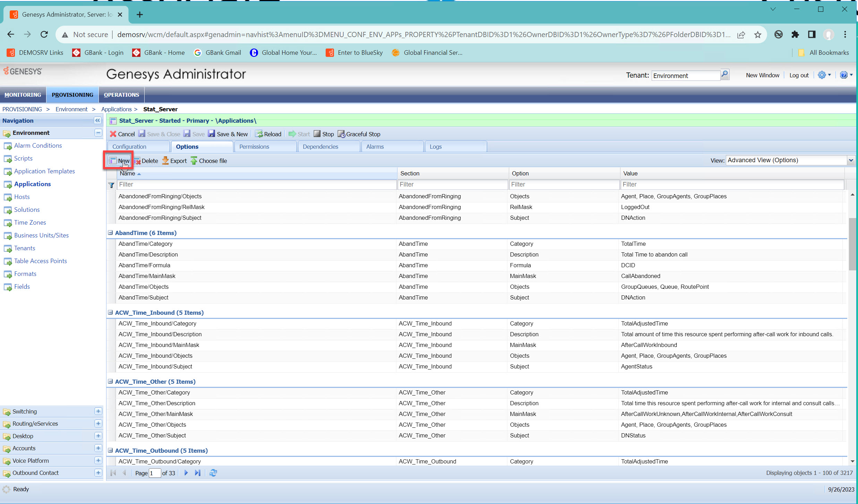
Task: Open the help question-mark menu
Action: [846, 75]
